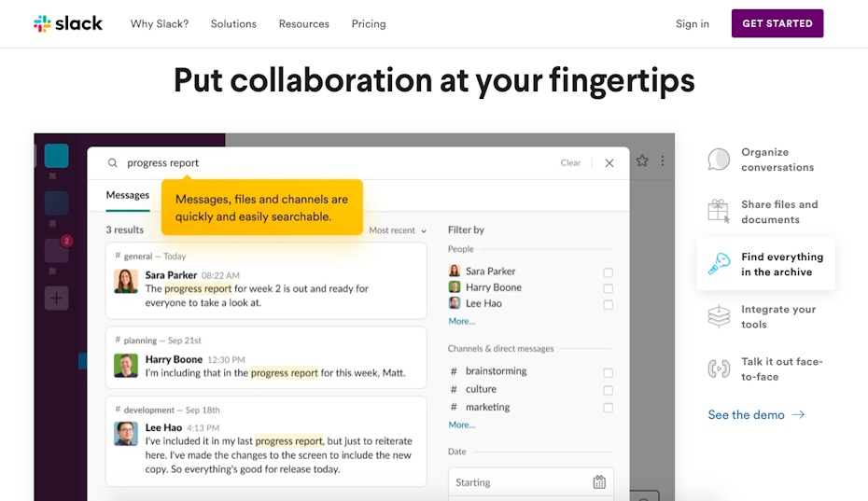
Task: Click the plus icon in purple sidebar
Action: (57, 299)
